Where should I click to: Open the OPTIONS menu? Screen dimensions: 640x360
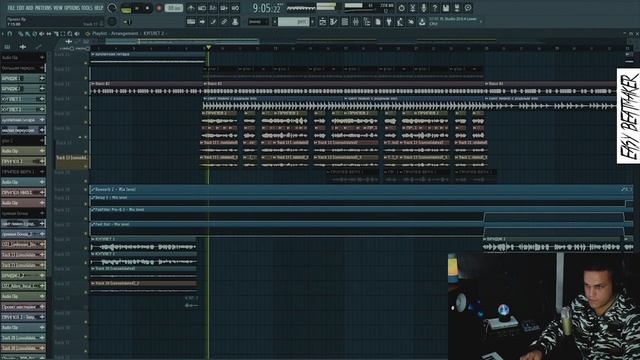click(72, 8)
